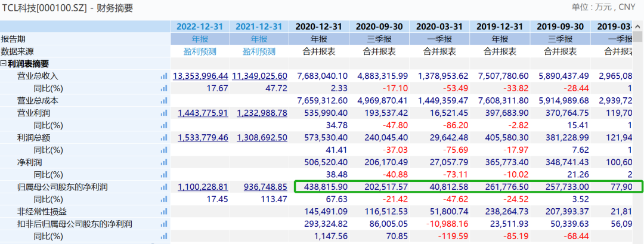Collapse the 利润表摘要 section

point(4,64)
